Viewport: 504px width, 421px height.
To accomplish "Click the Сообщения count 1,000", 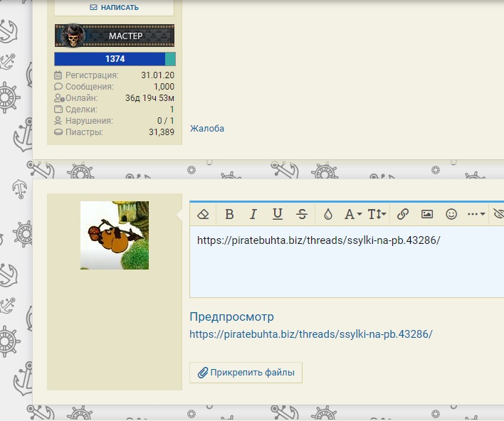I will pos(164,87).
